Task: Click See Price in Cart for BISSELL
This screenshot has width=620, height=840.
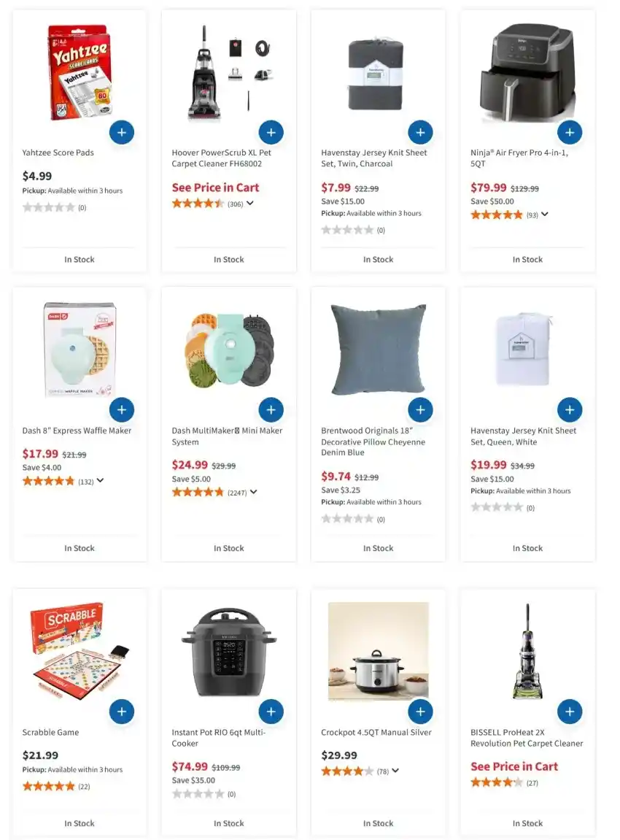Action: click(514, 766)
